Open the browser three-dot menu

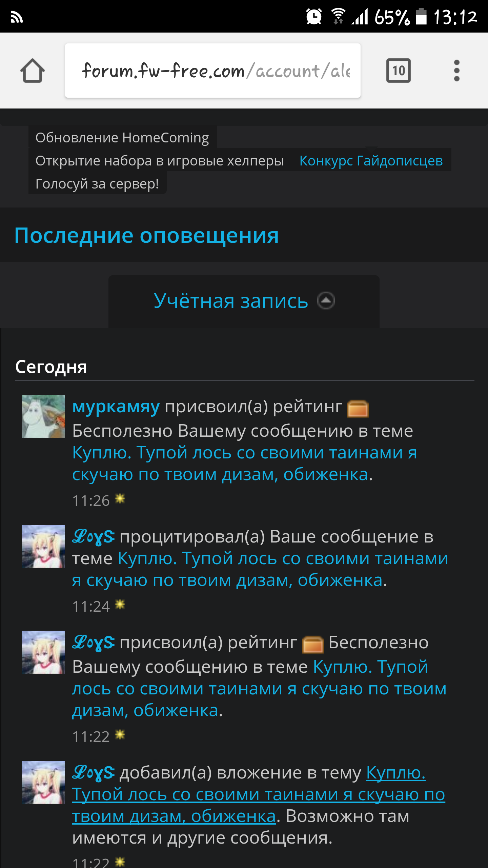tap(456, 71)
